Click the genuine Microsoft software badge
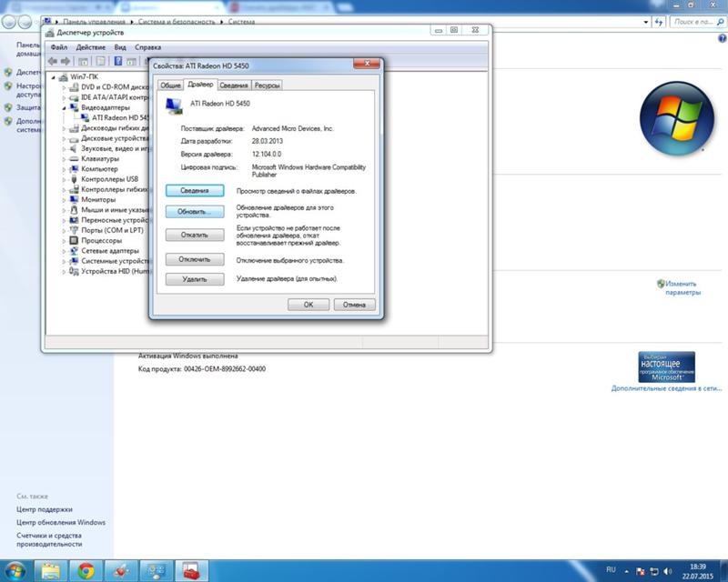Screen dimensions: 728x582 point(667,367)
